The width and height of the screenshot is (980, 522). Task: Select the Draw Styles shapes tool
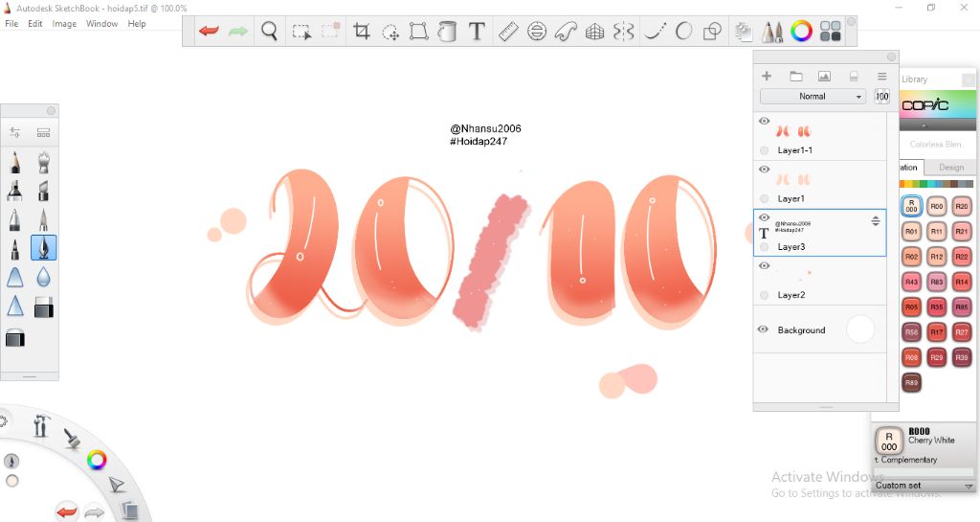(712, 32)
